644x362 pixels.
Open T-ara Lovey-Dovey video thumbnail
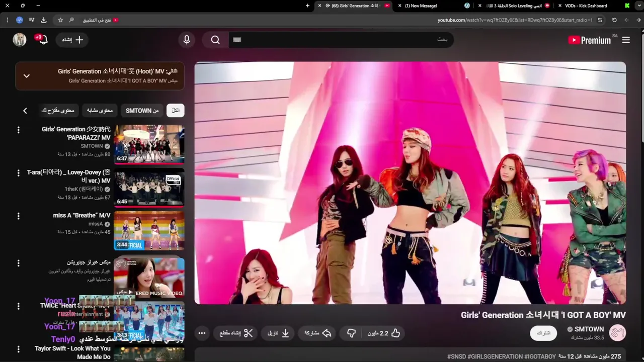(x=149, y=188)
